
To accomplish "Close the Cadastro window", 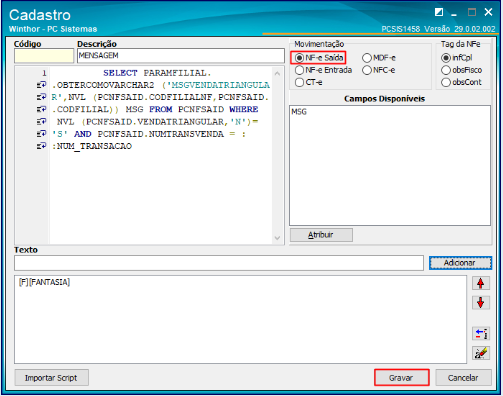I will [488, 12].
